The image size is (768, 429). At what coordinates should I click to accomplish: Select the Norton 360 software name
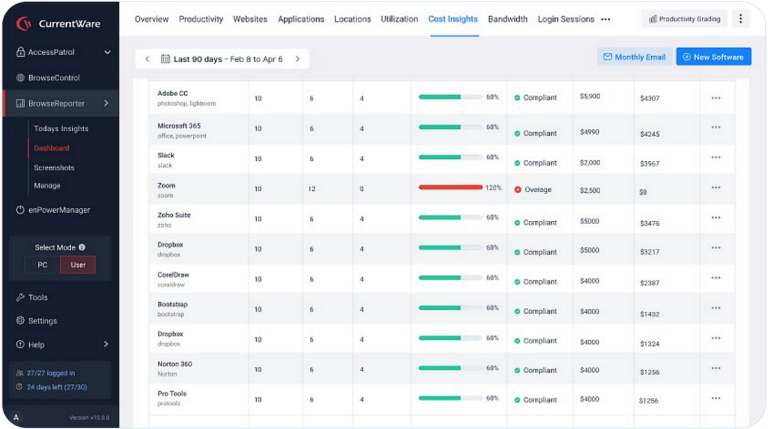pos(175,364)
